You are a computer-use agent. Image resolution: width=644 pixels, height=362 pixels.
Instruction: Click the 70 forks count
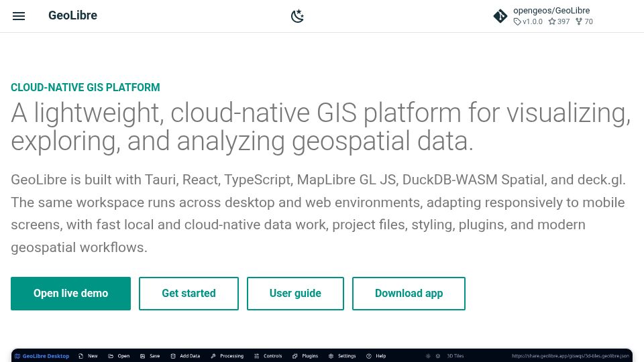(x=584, y=21)
